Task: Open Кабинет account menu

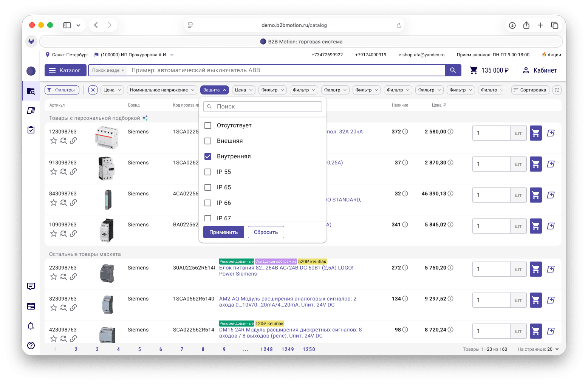Action: [x=540, y=70]
